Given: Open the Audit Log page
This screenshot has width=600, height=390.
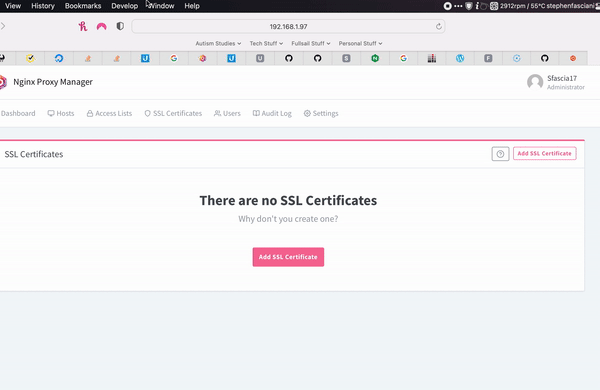Looking at the screenshot, I should pos(272,113).
